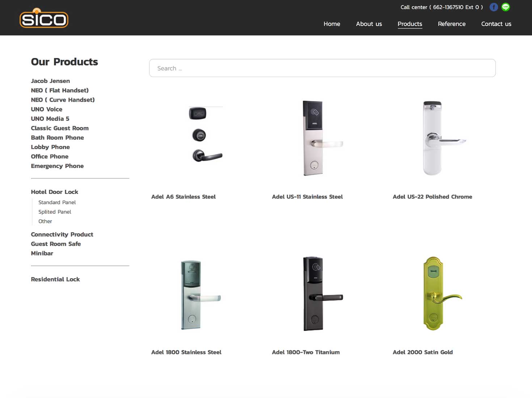
Task: Select Hotel Door Lock category
Action: coord(54,192)
